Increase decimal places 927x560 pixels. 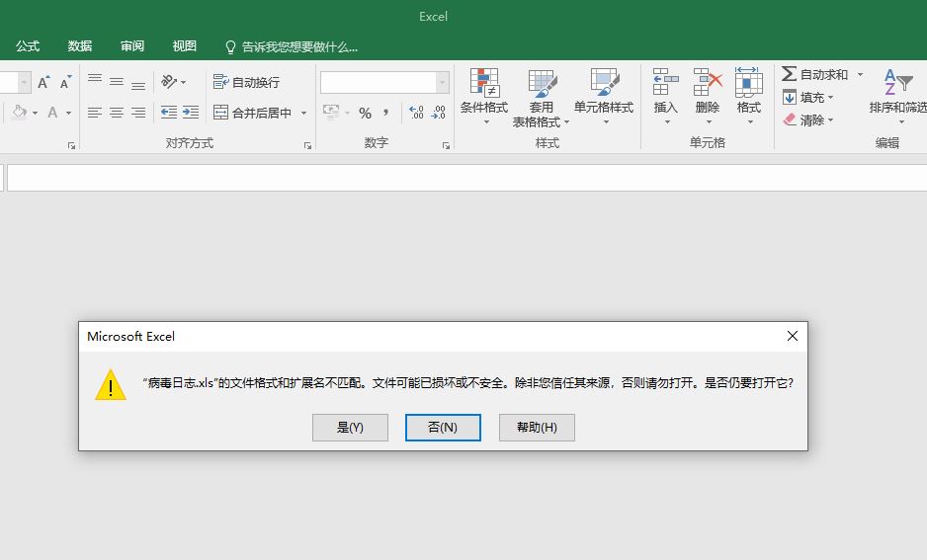416,113
